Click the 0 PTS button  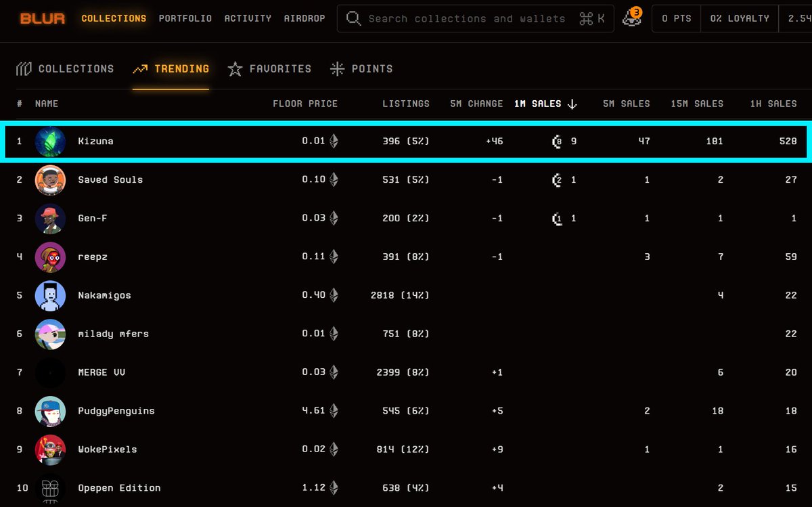coord(677,18)
